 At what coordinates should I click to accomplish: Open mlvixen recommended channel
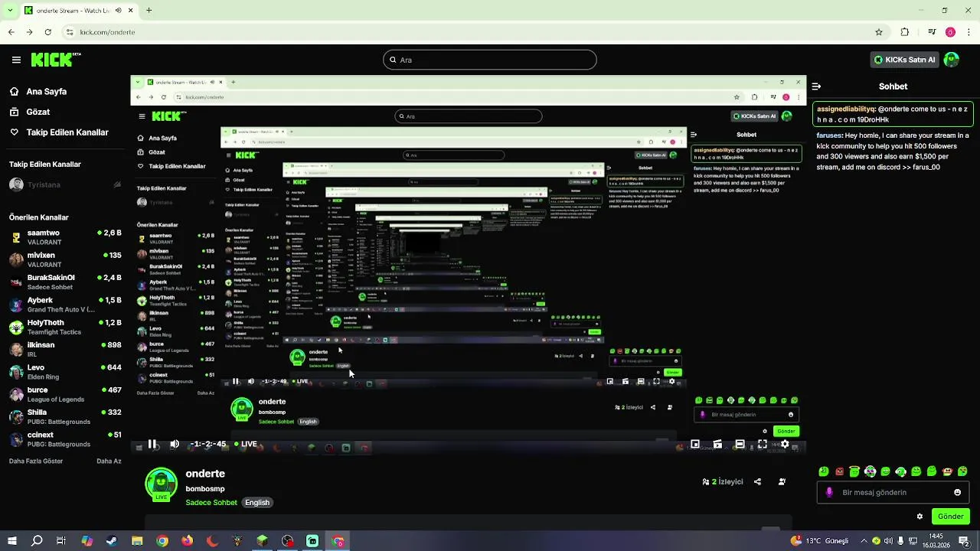65,259
